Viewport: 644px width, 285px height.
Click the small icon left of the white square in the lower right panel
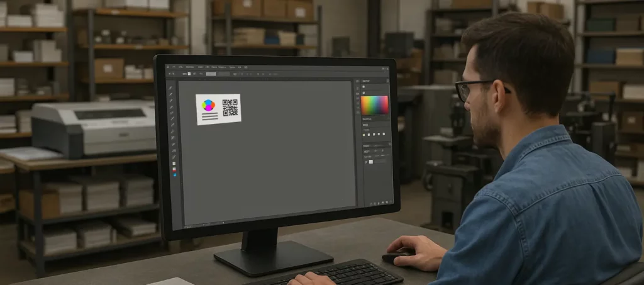pos(365,162)
